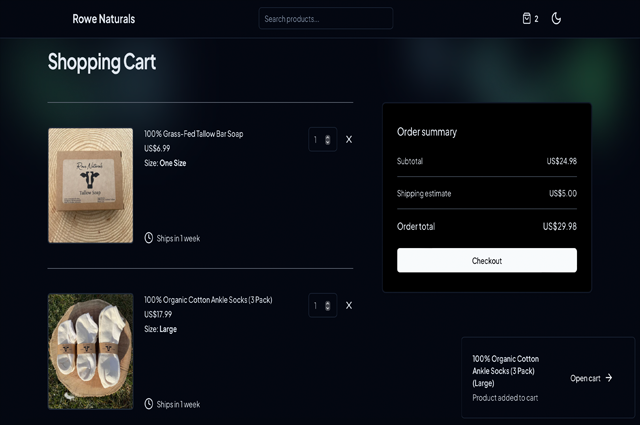Remove Ankle Socks with X icon
The height and width of the screenshot is (425, 640).
pos(349,306)
